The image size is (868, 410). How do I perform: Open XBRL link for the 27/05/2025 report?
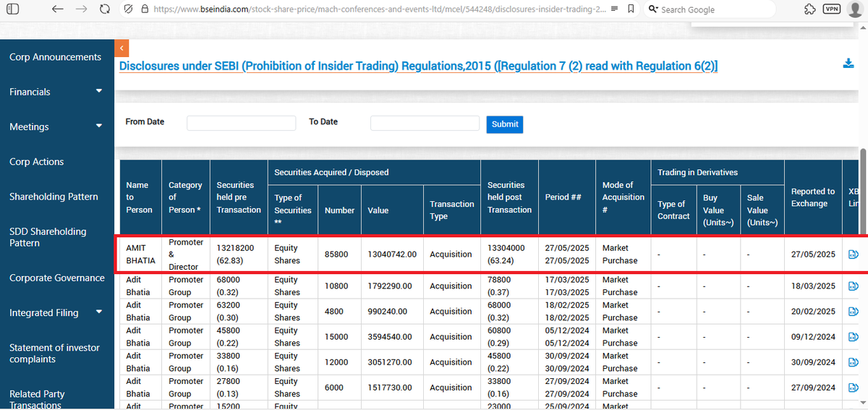(853, 254)
